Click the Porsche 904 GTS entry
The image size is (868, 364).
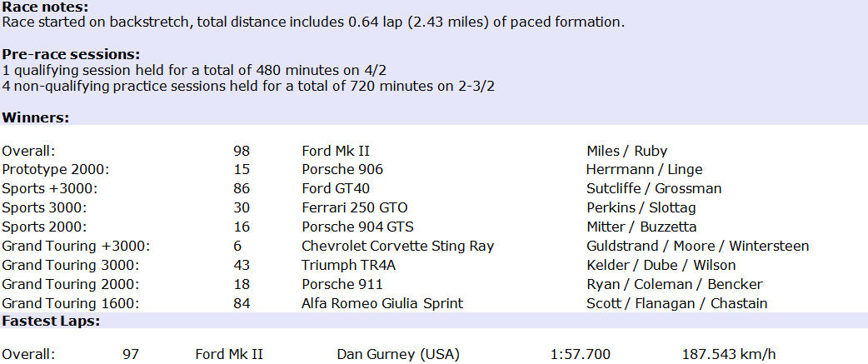pos(357,227)
